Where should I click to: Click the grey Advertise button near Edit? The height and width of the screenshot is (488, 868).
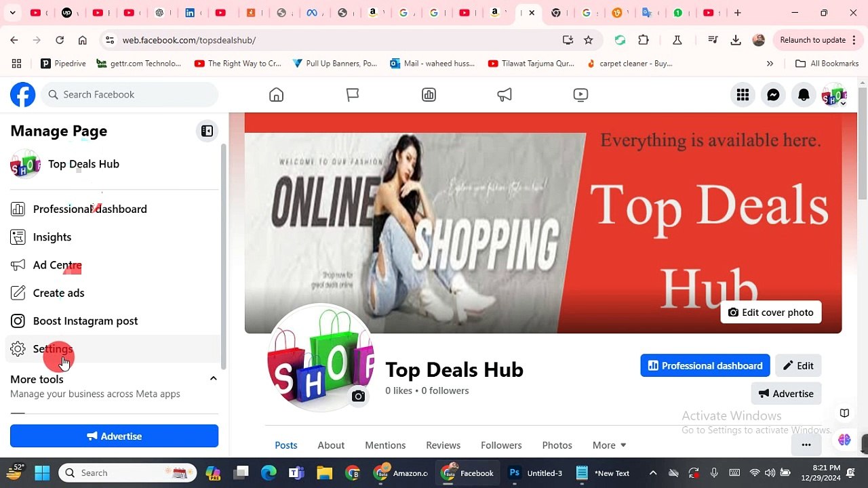click(x=786, y=394)
